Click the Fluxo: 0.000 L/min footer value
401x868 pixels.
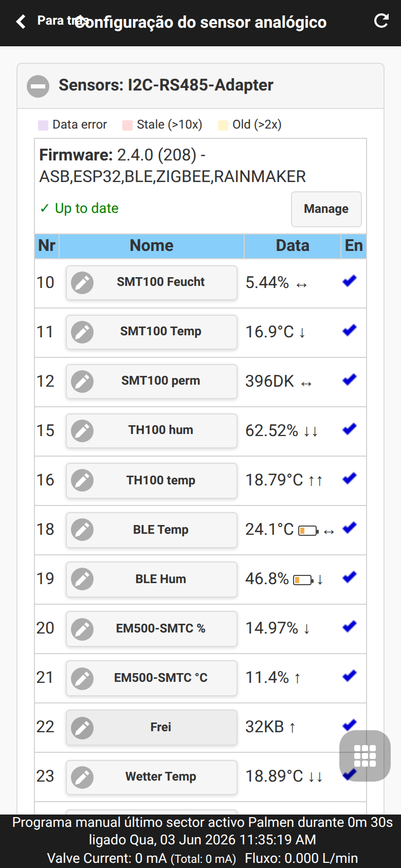pyautogui.click(x=301, y=858)
